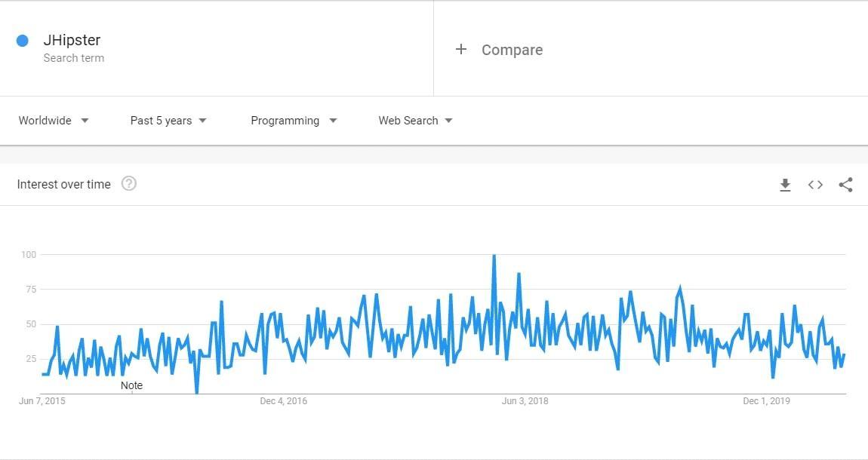
Task: Click the Jun 3, 2018 axis label
Action: (525, 401)
